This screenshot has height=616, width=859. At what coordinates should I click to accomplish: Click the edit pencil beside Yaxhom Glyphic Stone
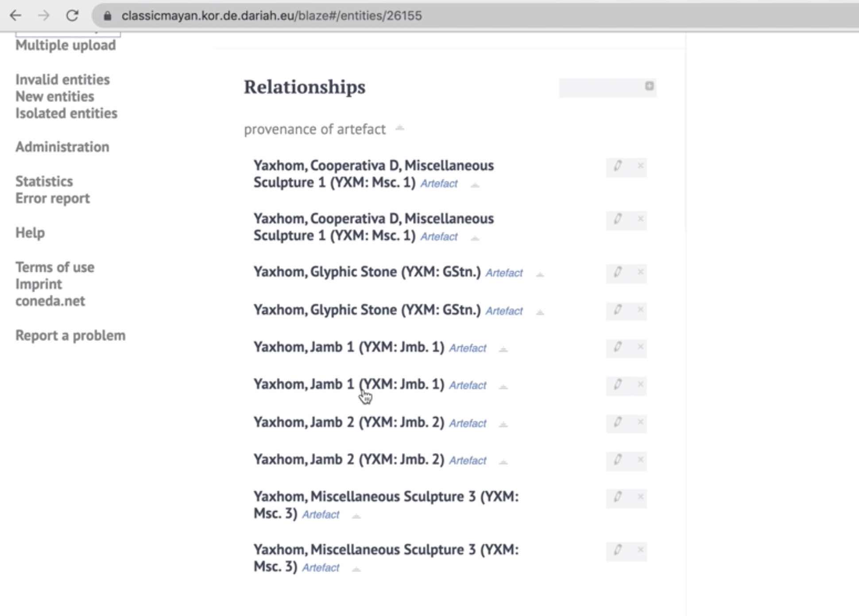[619, 273]
